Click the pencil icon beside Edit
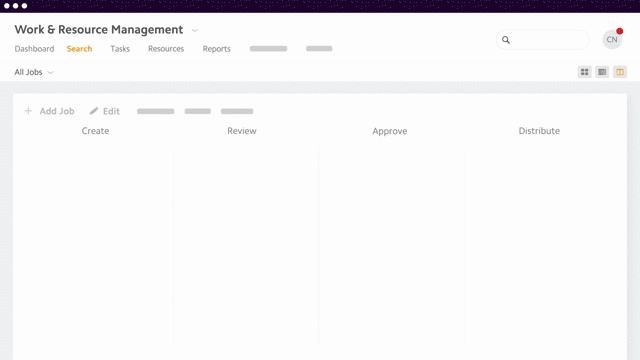 pyautogui.click(x=94, y=111)
